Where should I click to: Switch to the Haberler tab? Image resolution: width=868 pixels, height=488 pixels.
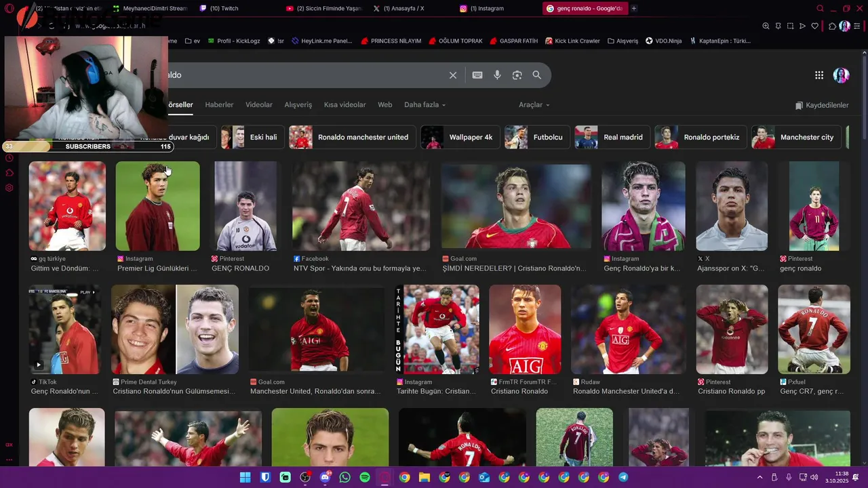(219, 105)
